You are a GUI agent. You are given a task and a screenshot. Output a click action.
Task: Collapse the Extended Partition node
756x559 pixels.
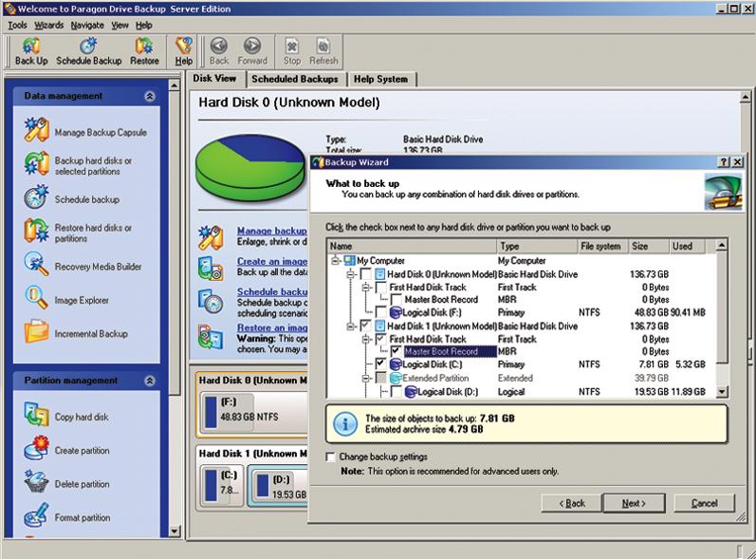pyautogui.click(x=366, y=378)
